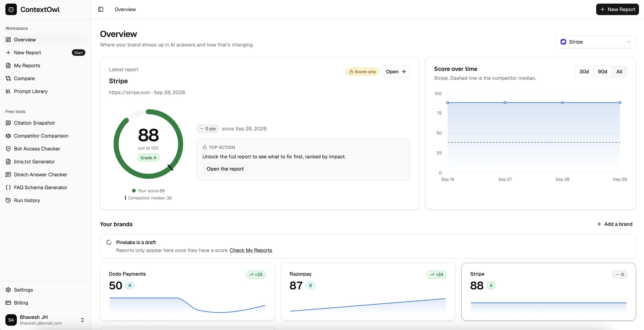Open llms.txt Generator tool
The height and width of the screenshot is (330, 644).
(45, 162)
